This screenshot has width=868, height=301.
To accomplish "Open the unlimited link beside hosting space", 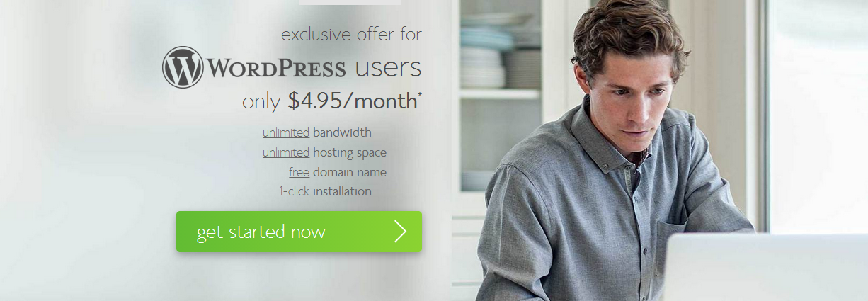I will [x=286, y=152].
